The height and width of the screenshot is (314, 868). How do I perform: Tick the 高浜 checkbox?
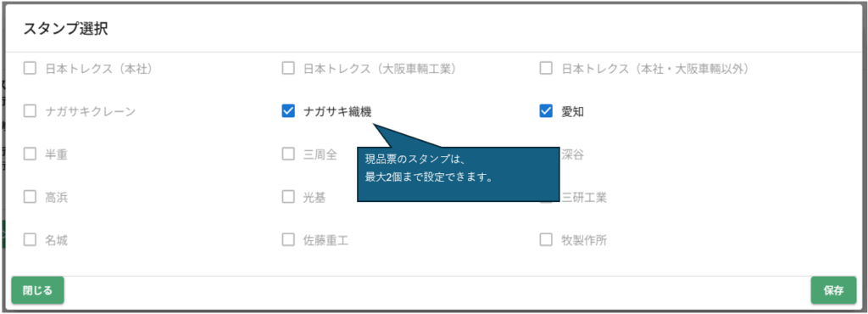(30, 197)
